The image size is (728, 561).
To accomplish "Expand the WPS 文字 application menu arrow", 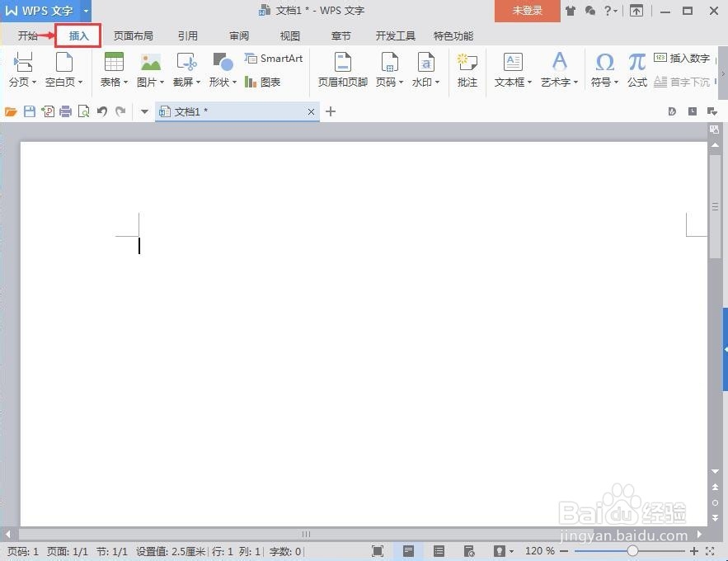I will tap(86, 11).
